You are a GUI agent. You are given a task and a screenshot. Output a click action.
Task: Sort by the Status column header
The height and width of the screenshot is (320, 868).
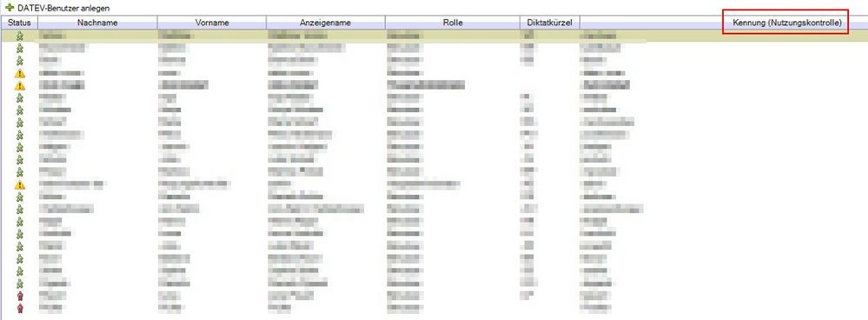pyautogui.click(x=19, y=23)
